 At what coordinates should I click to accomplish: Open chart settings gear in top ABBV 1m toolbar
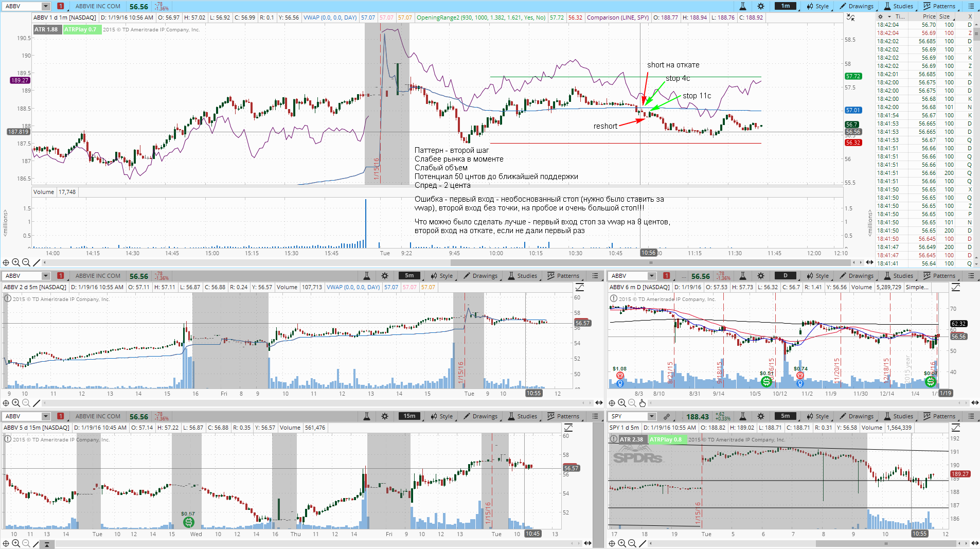[x=761, y=6]
